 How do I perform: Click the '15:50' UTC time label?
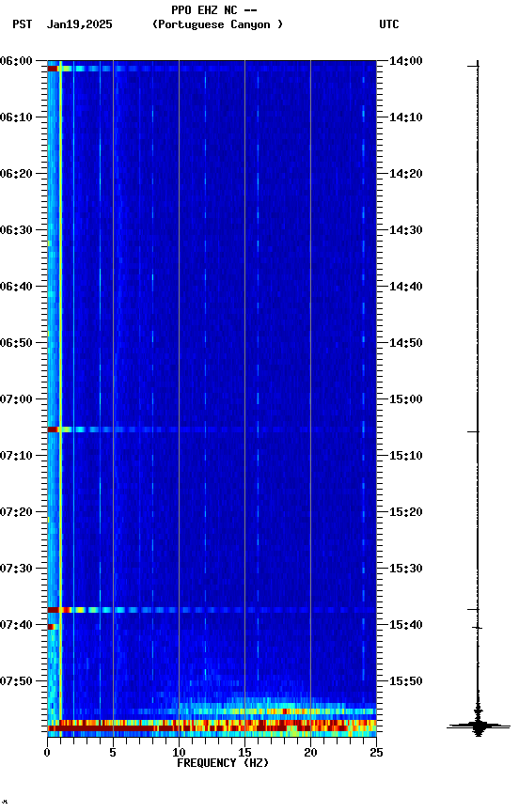(406, 682)
